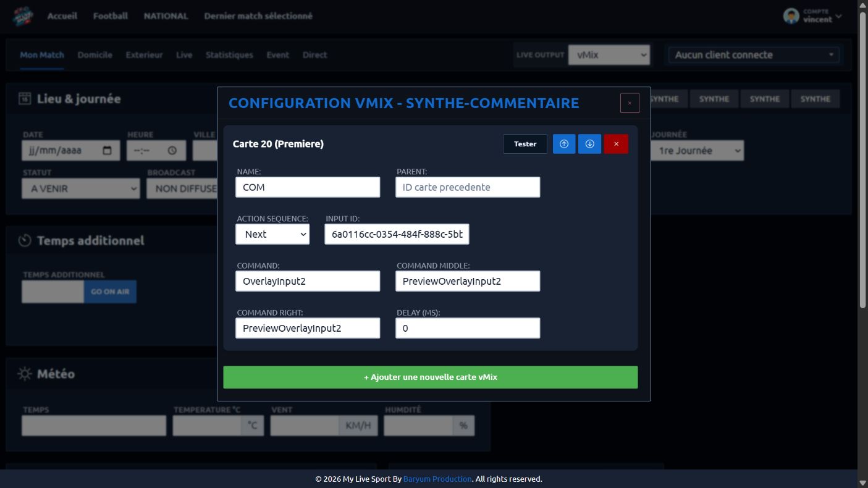Click the PARENT ID carte precedente field

pyautogui.click(x=468, y=187)
